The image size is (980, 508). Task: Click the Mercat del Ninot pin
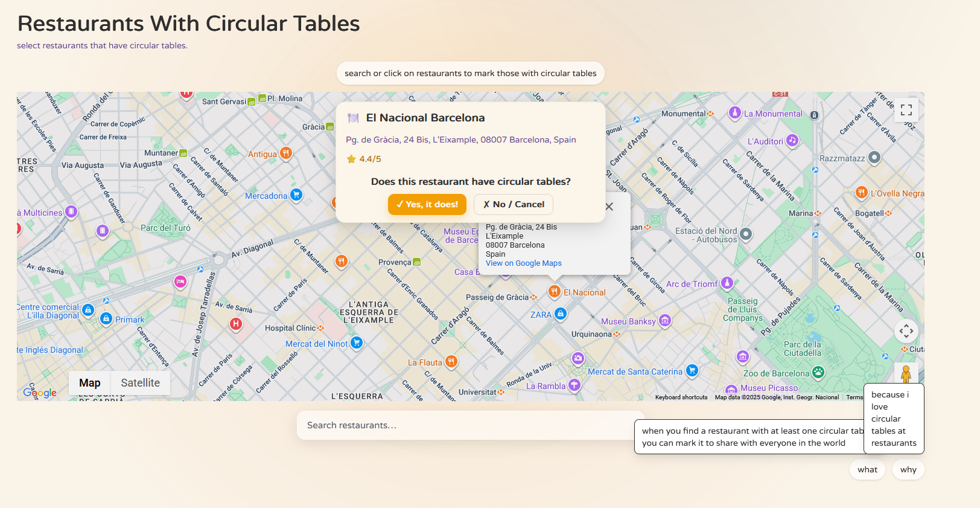pyautogui.click(x=357, y=342)
